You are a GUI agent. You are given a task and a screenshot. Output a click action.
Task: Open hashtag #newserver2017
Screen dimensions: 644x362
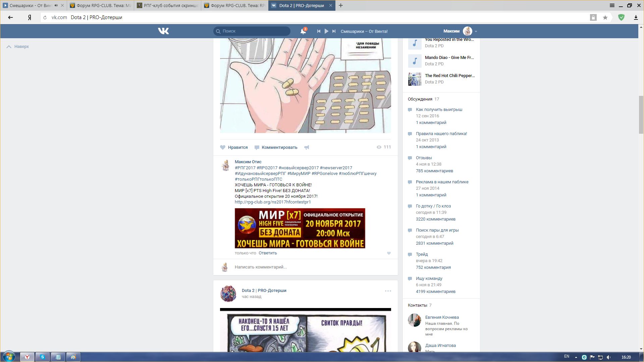coord(336,168)
